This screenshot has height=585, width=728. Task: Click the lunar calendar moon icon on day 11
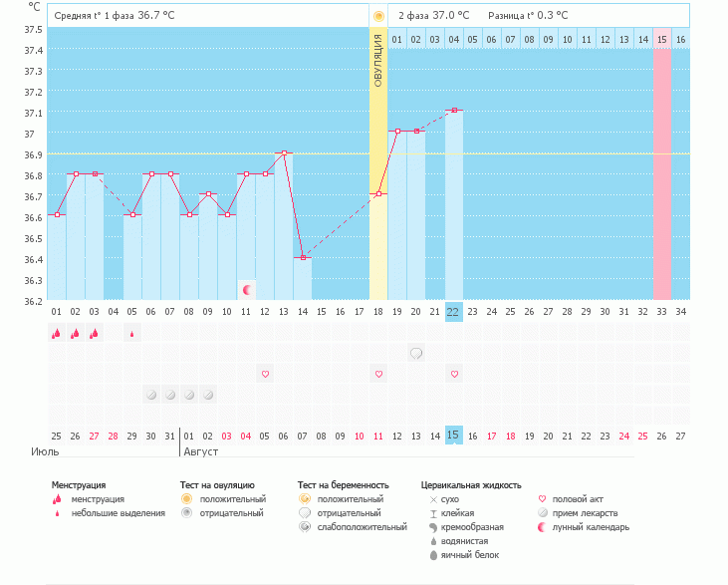246,290
